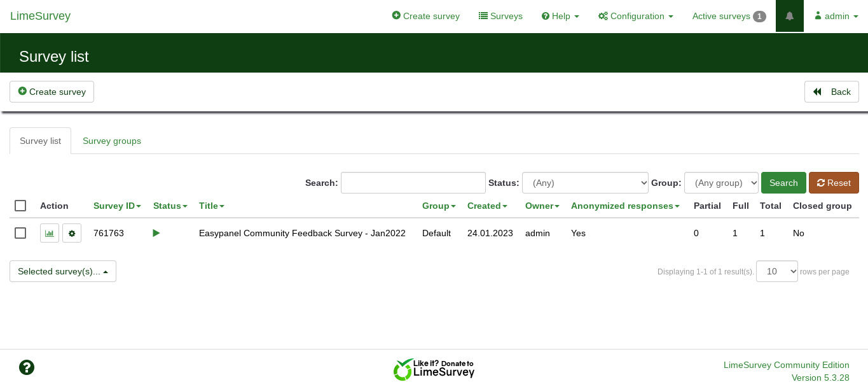Click the Reset button
Screen dimensions: 868x389
834,183
